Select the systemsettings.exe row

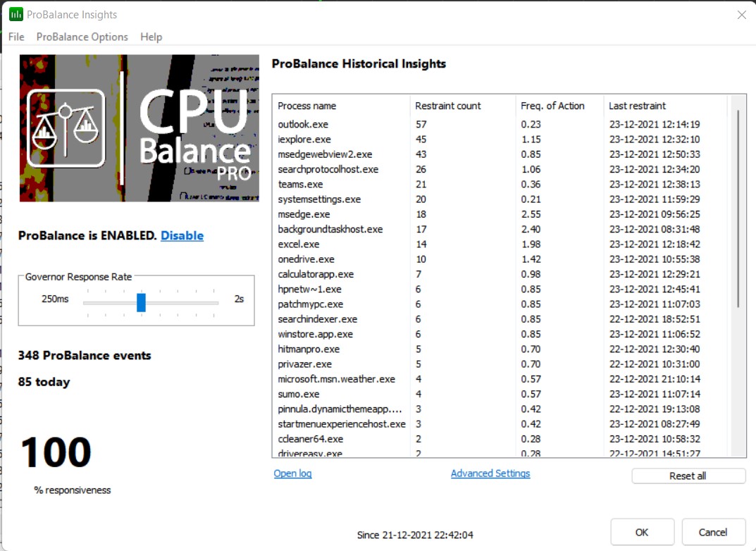click(500, 199)
